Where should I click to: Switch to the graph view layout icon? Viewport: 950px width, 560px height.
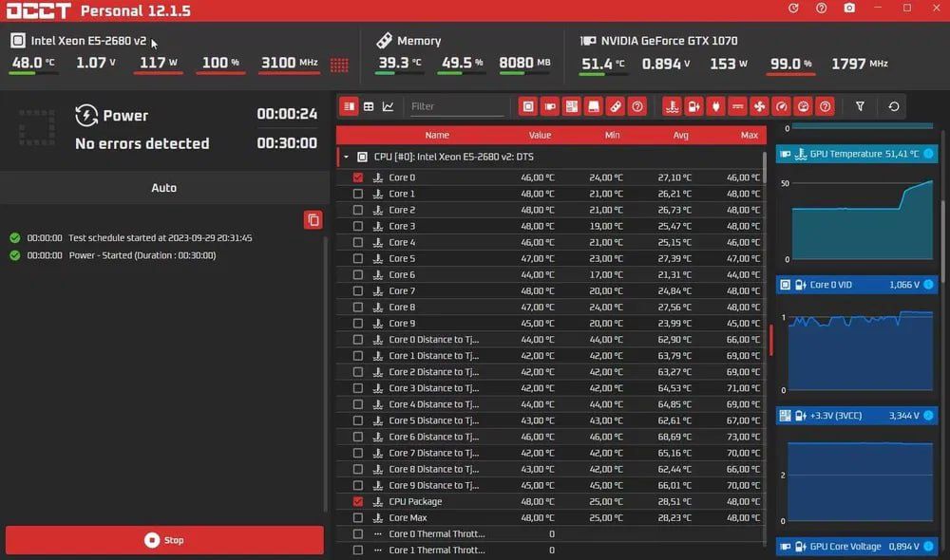point(388,106)
